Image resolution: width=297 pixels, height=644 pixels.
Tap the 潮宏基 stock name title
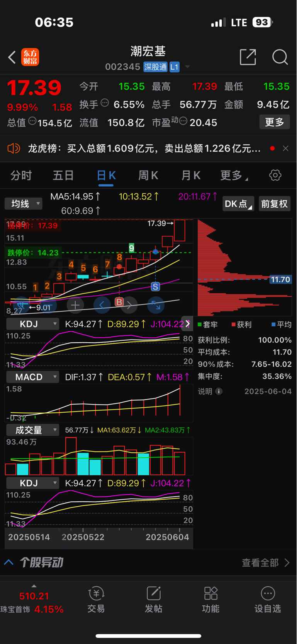pyautogui.click(x=148, y=51)
